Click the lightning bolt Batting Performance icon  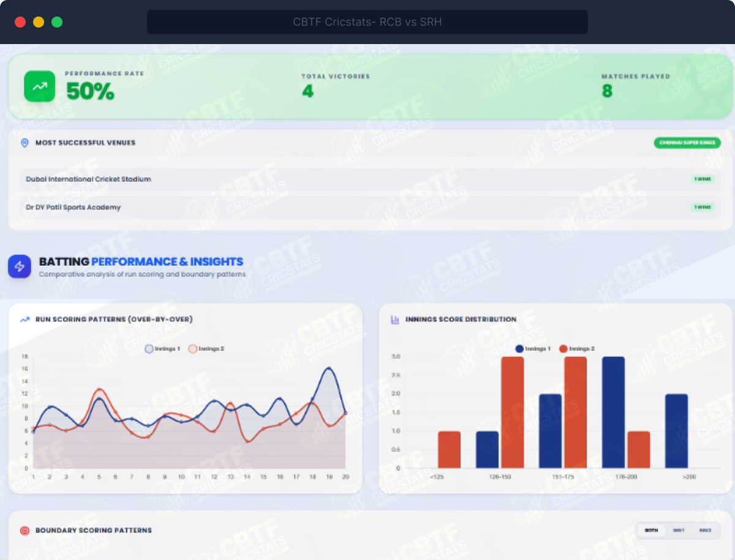[x=19, y=267]
